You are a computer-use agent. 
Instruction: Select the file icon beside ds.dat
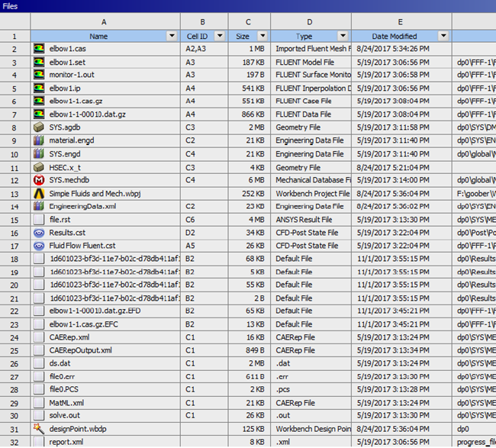click(x=39, y=363)
